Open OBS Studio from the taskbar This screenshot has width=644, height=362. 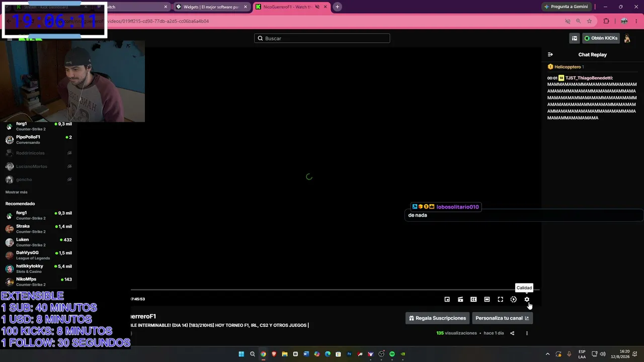[381, 354]
